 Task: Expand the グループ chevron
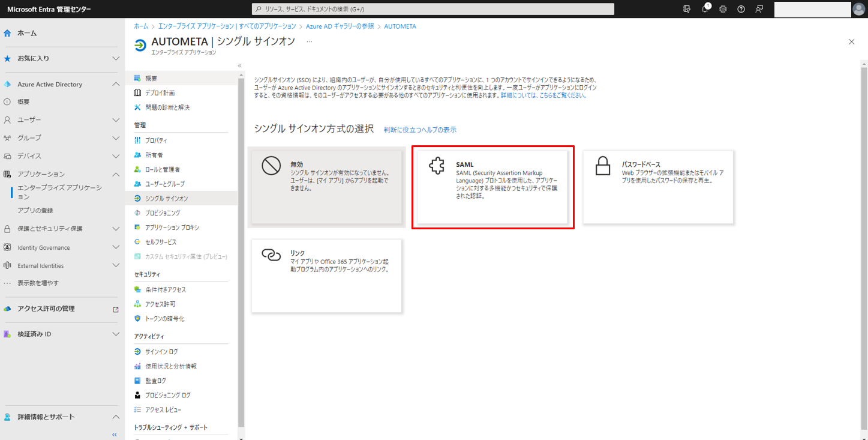click(116, 138)
